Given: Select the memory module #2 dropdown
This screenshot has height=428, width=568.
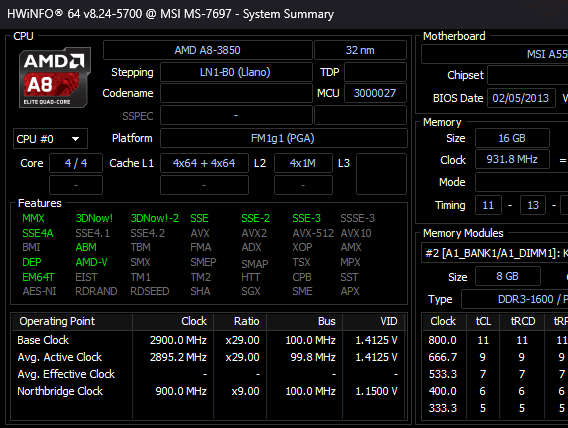Looking at the screenshot, I should 495,253.
